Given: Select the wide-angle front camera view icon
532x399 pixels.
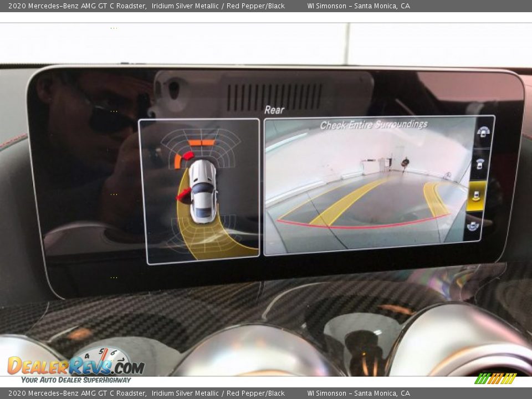Looking at the screenshot, I should coord(483,132).
